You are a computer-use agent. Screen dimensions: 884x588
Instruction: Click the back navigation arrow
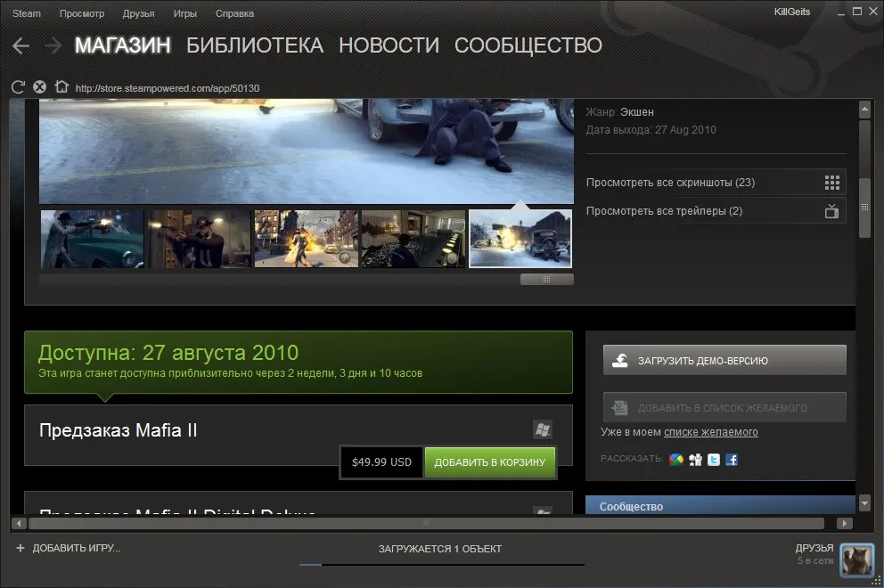(21, 46)
